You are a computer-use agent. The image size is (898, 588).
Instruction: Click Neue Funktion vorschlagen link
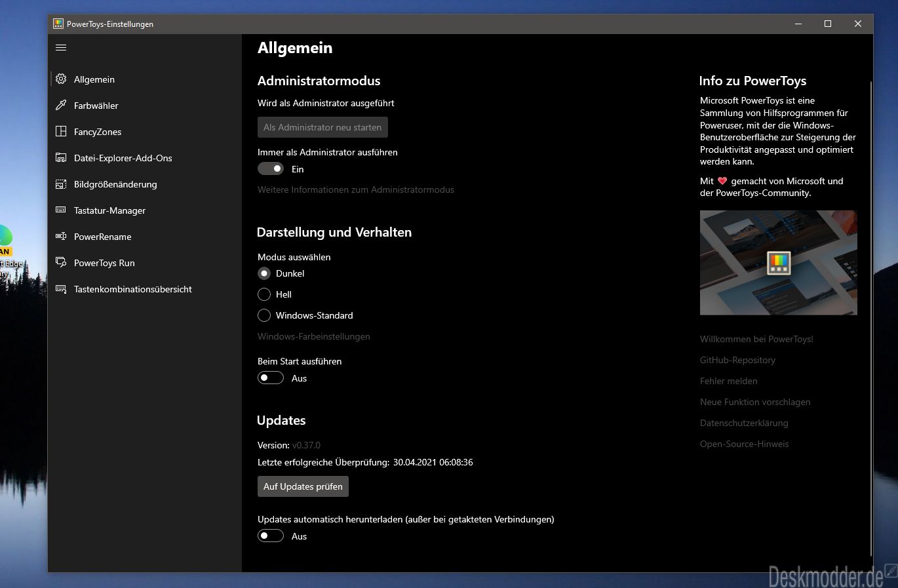[x=755, y=402]
